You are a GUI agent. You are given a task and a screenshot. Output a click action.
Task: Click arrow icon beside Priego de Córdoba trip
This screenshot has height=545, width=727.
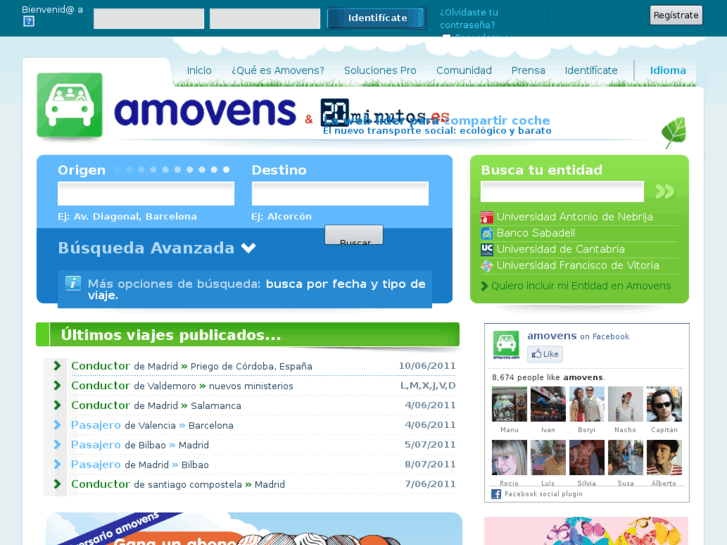point(57,365)
